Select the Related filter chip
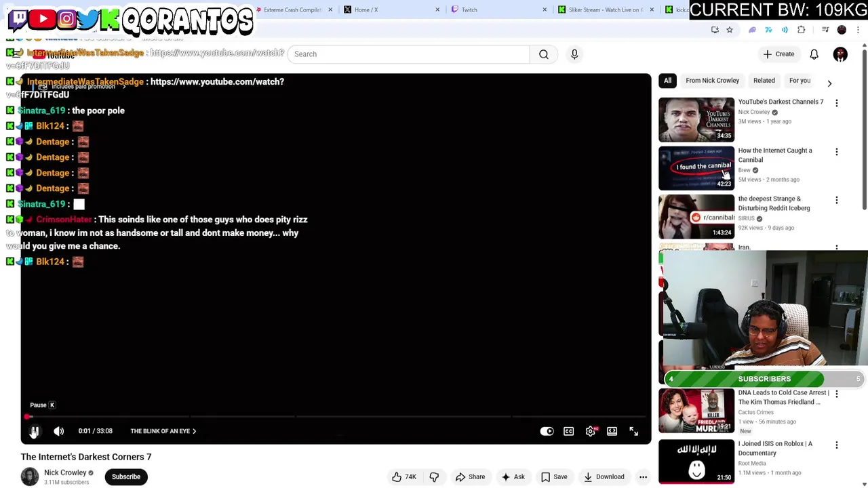Image resolution: width=868 pixels, height=488 pixels. (764, 81)
